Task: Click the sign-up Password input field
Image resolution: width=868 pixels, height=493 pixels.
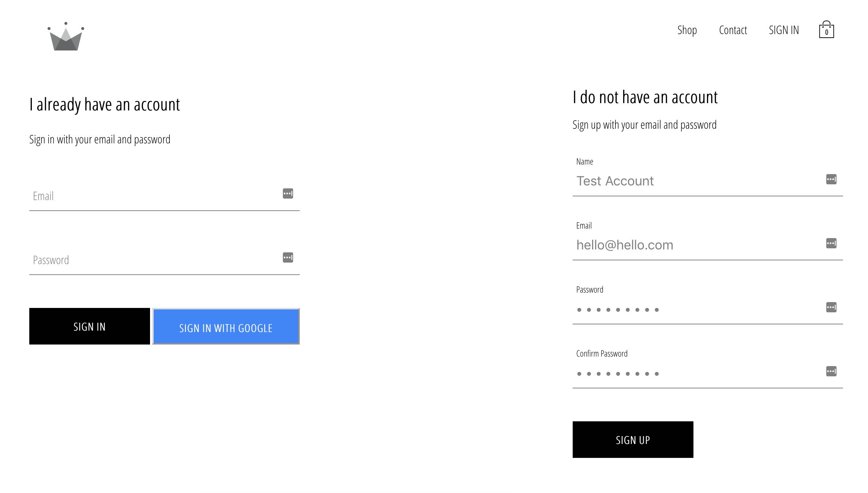Action: pos(695,309)
